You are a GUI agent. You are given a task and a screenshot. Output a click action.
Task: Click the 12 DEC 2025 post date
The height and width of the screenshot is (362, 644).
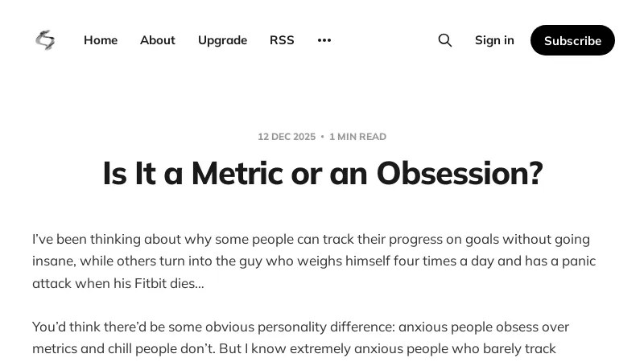click(x=287, y=137)
